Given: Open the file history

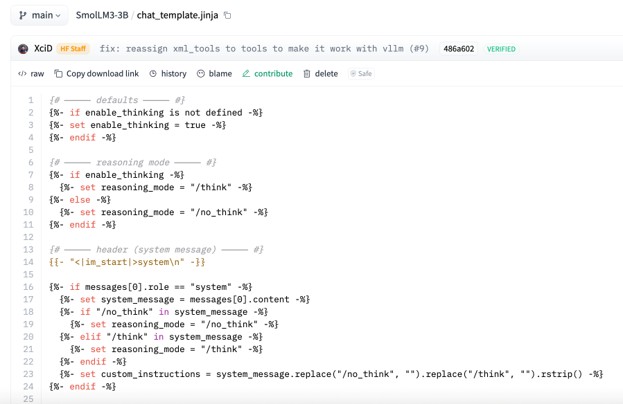Looking at the screenshot, I should (168, 74).
